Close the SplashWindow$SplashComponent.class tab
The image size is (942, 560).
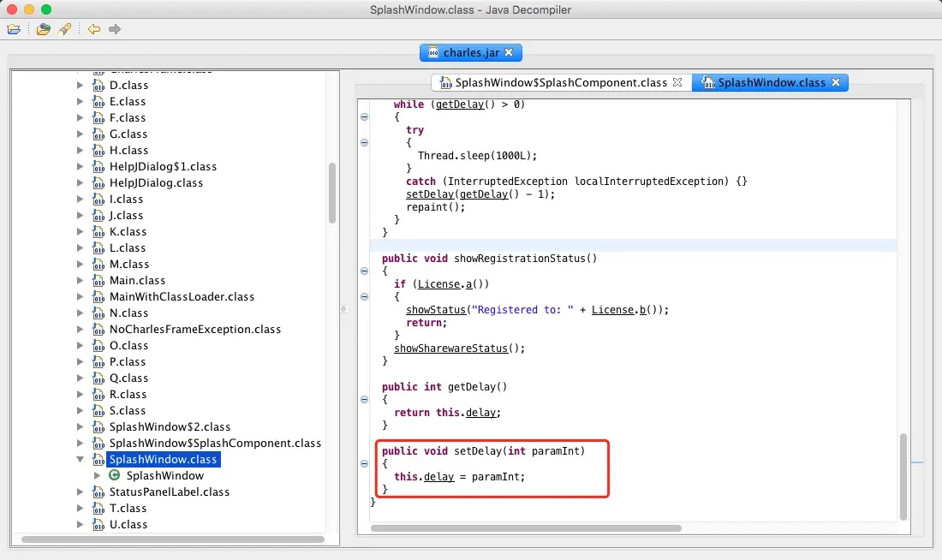677,82
